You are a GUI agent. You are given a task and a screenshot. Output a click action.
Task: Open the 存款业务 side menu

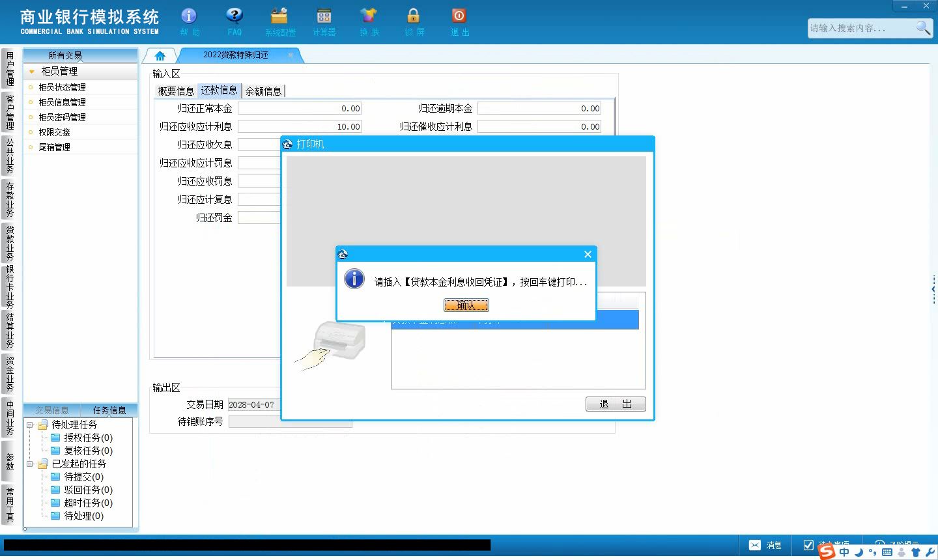tap(9, 200)
